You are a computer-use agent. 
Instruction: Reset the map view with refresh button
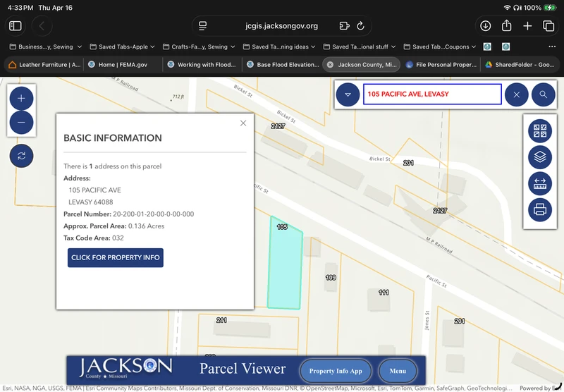click(21, 156)
